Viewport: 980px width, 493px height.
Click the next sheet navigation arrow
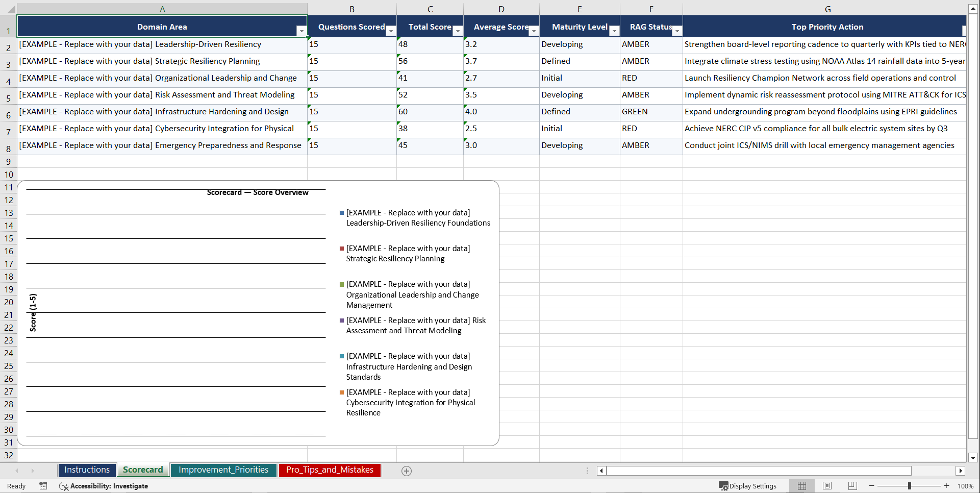[33, 471]
